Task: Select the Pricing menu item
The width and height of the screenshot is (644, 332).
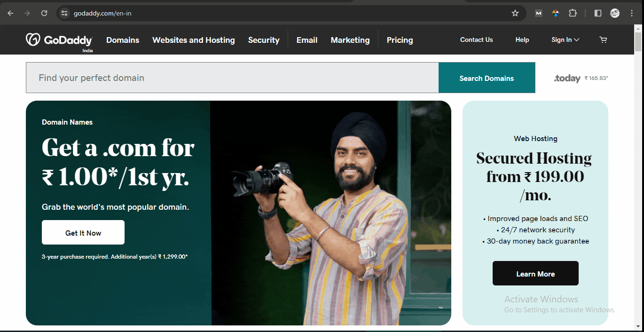Action: click(x=400, y=40)
